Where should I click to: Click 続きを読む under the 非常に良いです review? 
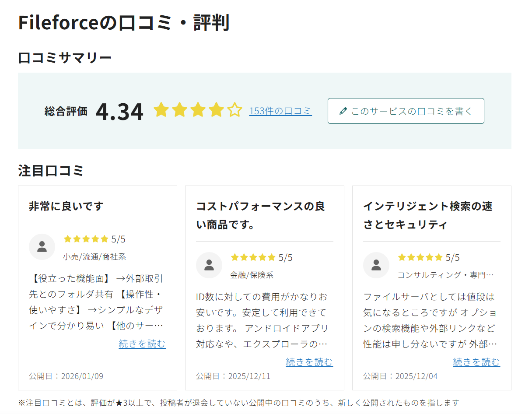[x=142, y=344]
